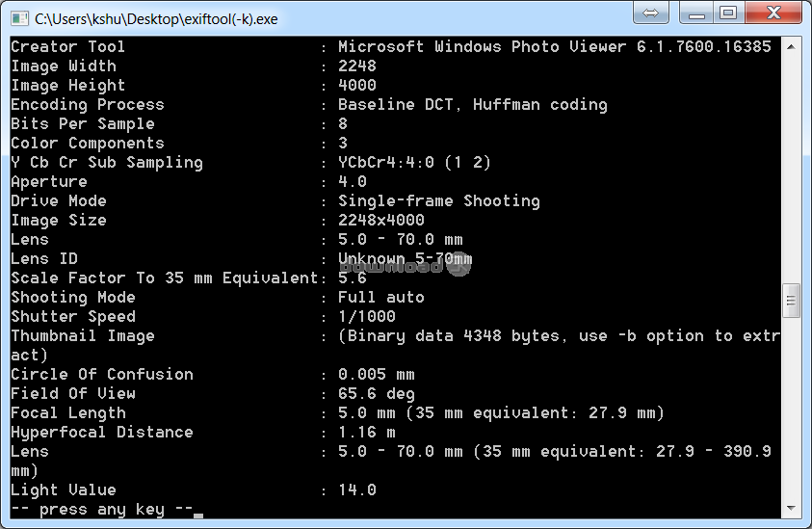Click the '-- press any key --' prompt
The height and width of the screenshot is (529, 812).
pyautogui.click(x=102, y=510)
